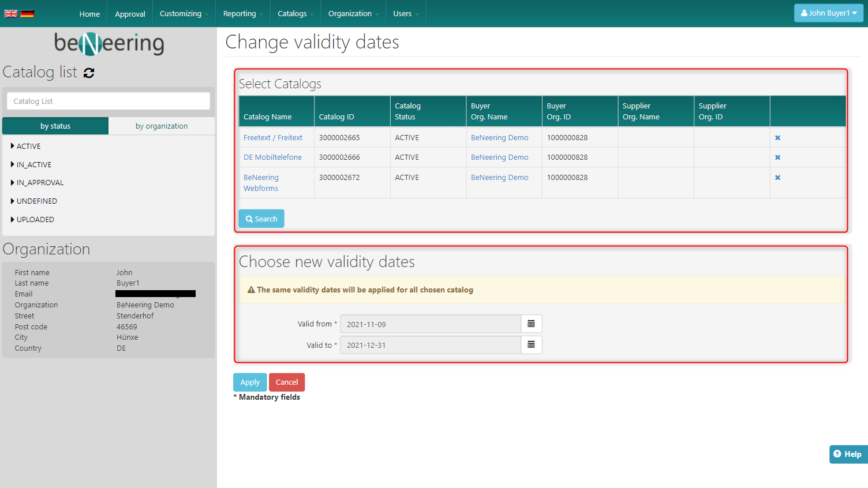Expand the ACTIVE status node

click(13, 147)
